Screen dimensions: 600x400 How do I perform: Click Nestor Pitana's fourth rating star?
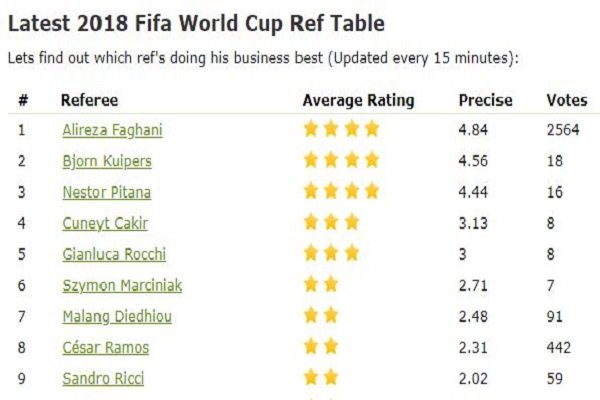click(x=372, y=191)
